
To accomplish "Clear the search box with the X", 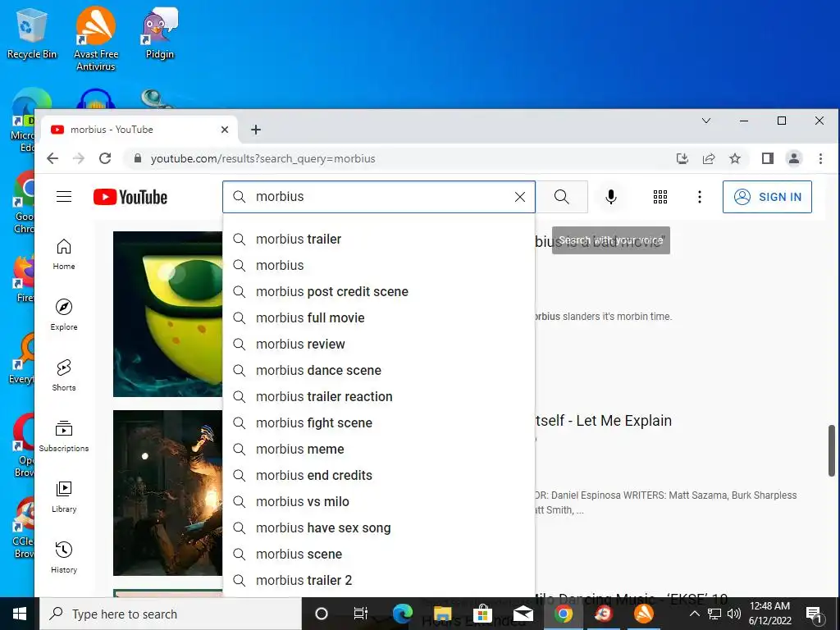I will [x=519, y=197].
